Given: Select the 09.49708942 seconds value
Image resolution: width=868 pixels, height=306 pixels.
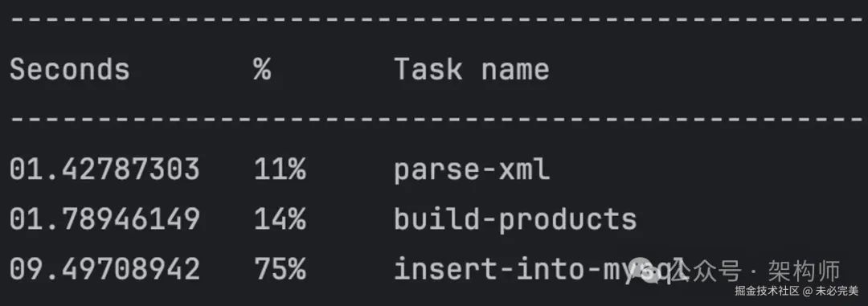Looking at the screenshot, I should point(104,269).
